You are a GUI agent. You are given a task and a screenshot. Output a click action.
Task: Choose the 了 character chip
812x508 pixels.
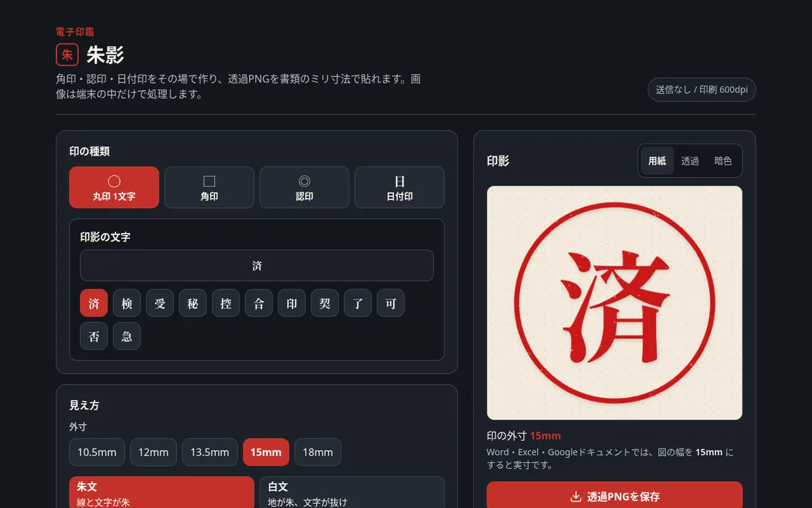[358, 303]
